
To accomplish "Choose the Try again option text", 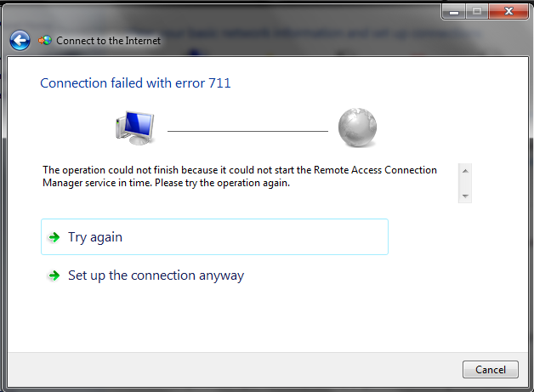I will click(x=95, y=237).
